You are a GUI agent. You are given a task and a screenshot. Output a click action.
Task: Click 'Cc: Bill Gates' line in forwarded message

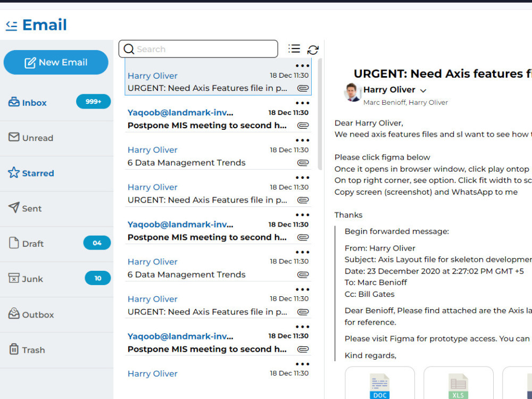pos(370,294)
